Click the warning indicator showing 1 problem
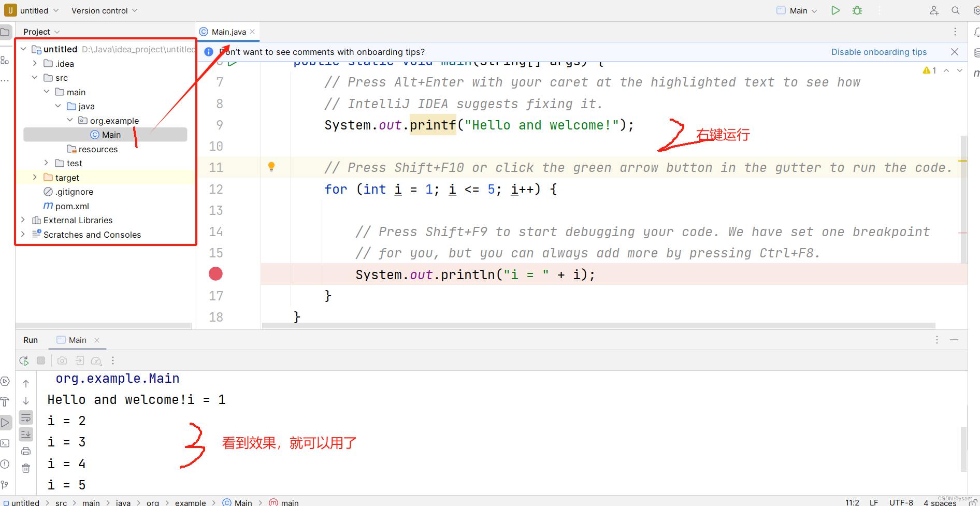Viewport: 980px width, 506px height. click(930, 70)
